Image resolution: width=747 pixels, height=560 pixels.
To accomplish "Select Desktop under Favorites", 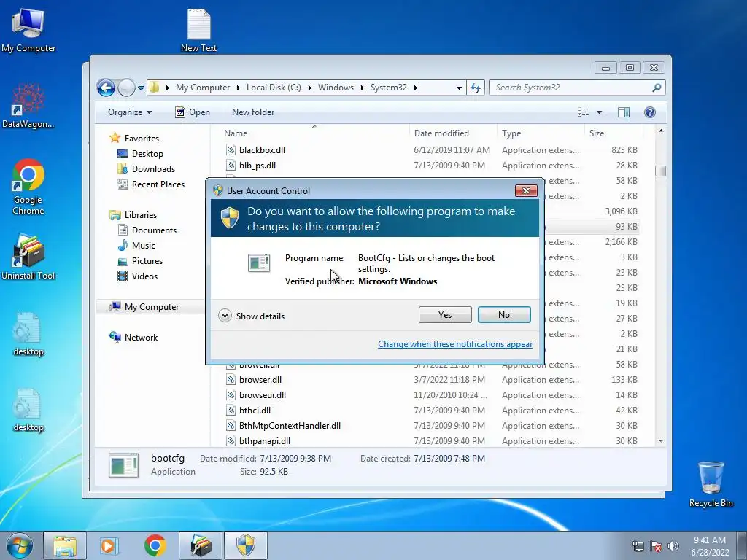I will point(140,154).
